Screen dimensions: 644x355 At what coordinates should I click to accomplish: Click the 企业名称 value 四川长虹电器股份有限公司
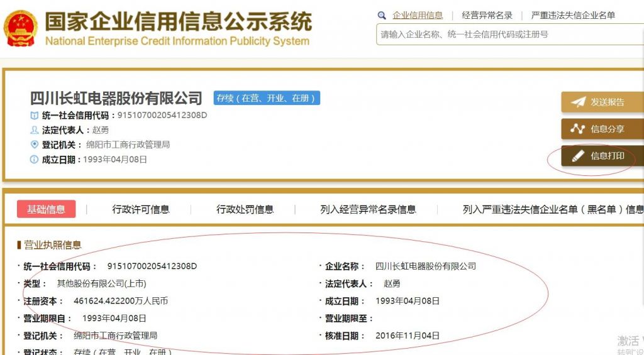pyautogui.click(x=426, y=266)
